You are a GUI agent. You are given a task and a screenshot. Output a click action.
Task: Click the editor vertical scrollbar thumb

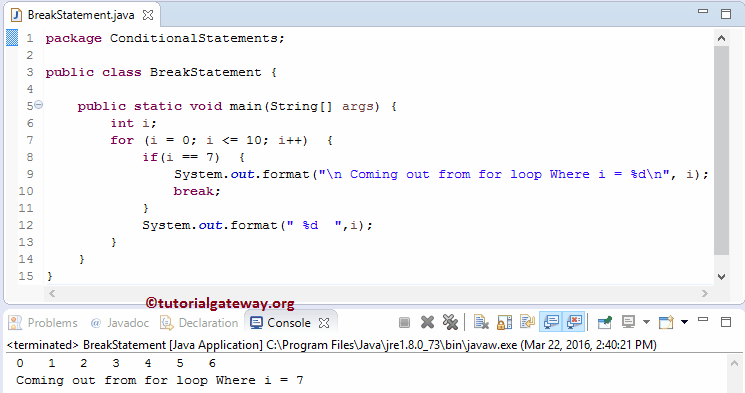(x=721, y=150)
